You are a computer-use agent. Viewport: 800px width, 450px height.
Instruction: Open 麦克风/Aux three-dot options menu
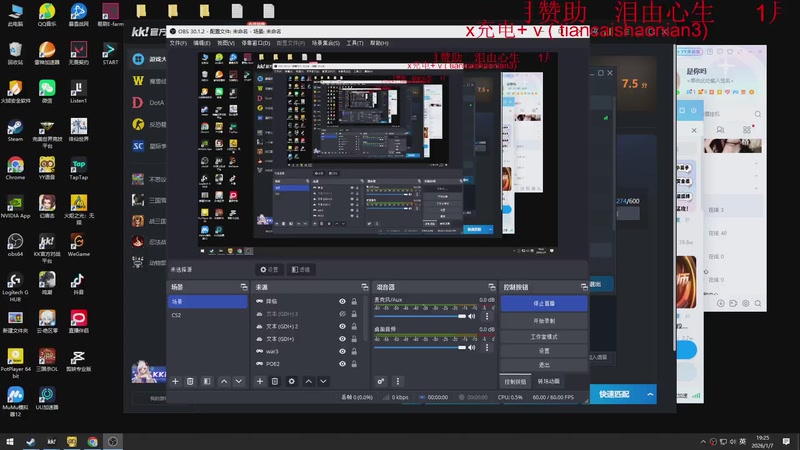click(487, 316)
